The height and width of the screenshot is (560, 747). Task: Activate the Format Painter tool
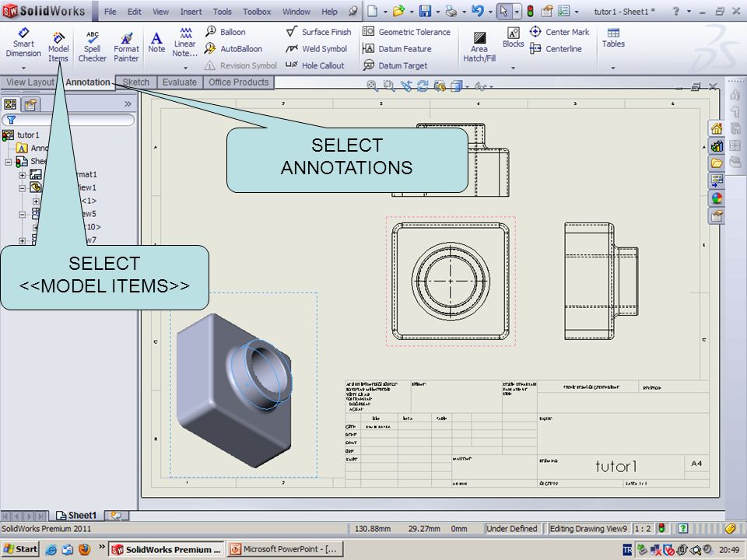click(x=126, y=47)
